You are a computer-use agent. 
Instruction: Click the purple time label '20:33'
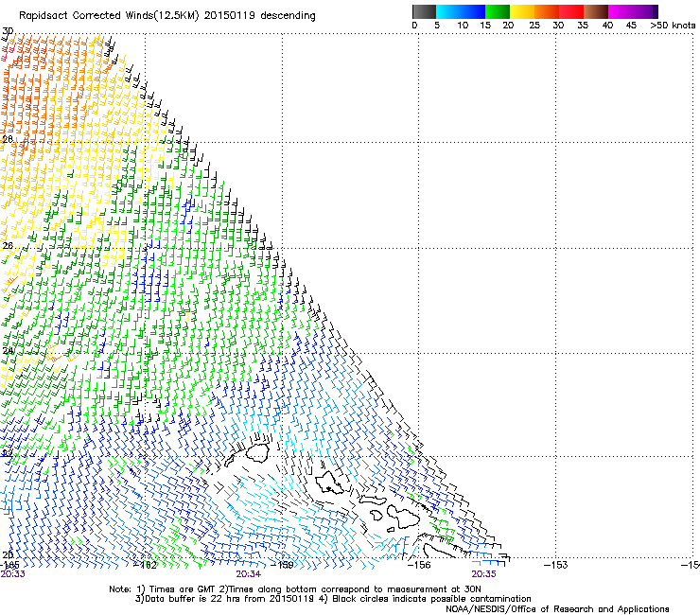point(13,574)
